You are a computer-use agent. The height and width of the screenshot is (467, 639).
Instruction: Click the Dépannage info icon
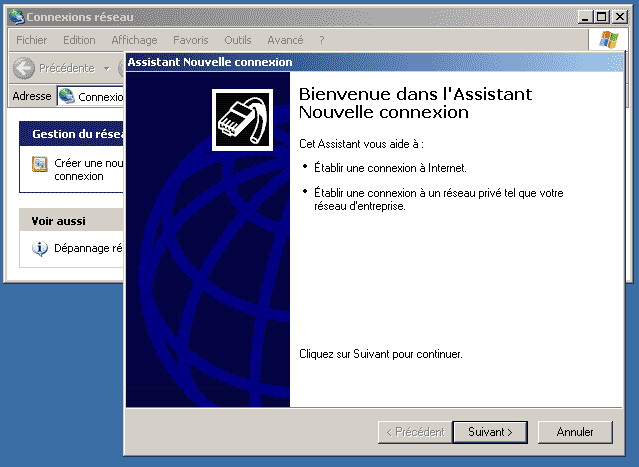pos(40,248)
